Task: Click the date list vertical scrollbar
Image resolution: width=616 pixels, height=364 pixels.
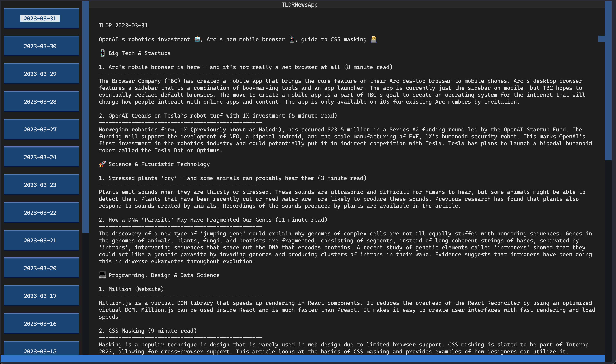Action: [86, 117]
